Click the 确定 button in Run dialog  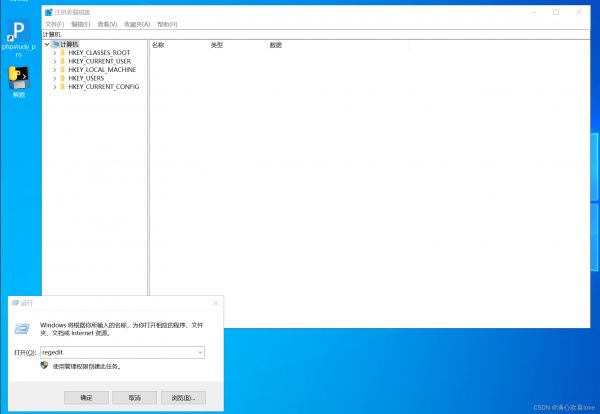tap(86, 397)
